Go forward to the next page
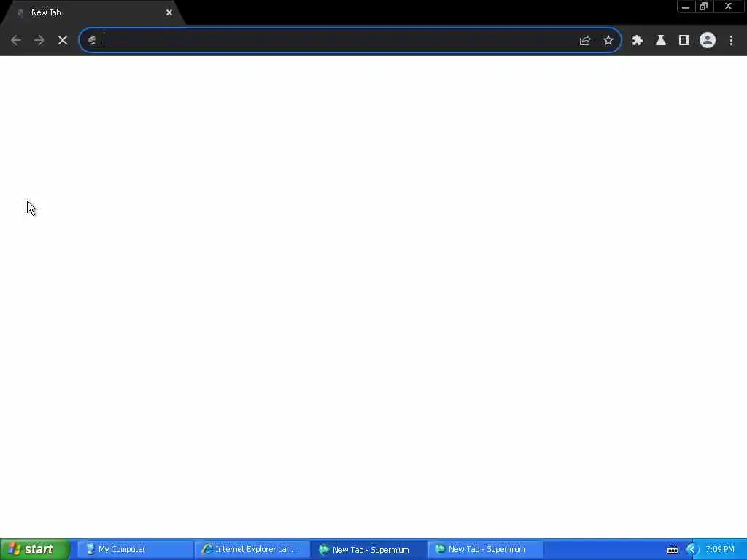The height and width of the screenshot is (560, 747). (x=39, y=41)
